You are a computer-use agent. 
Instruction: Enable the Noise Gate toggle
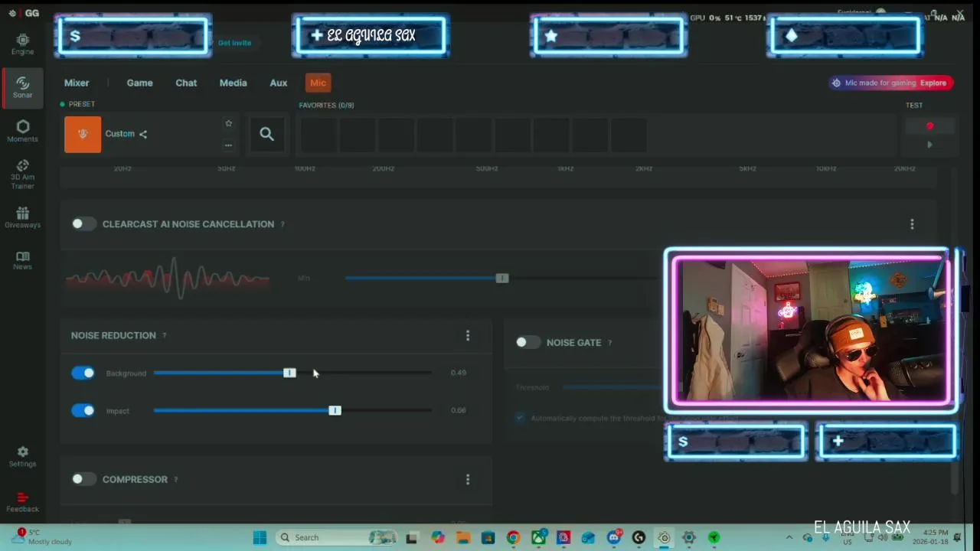pos(528,342)
